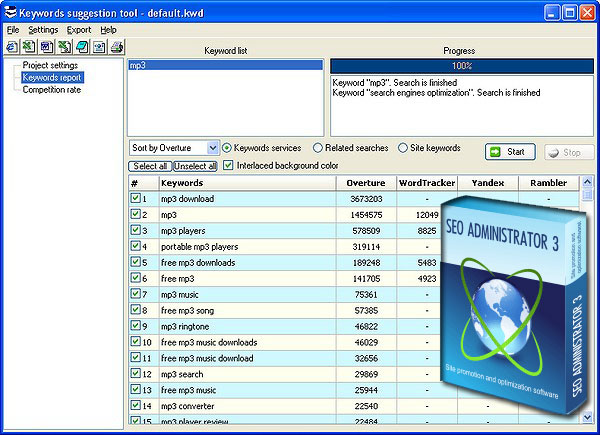Open the Help menu
600x435 pixels.
point(108,30)
